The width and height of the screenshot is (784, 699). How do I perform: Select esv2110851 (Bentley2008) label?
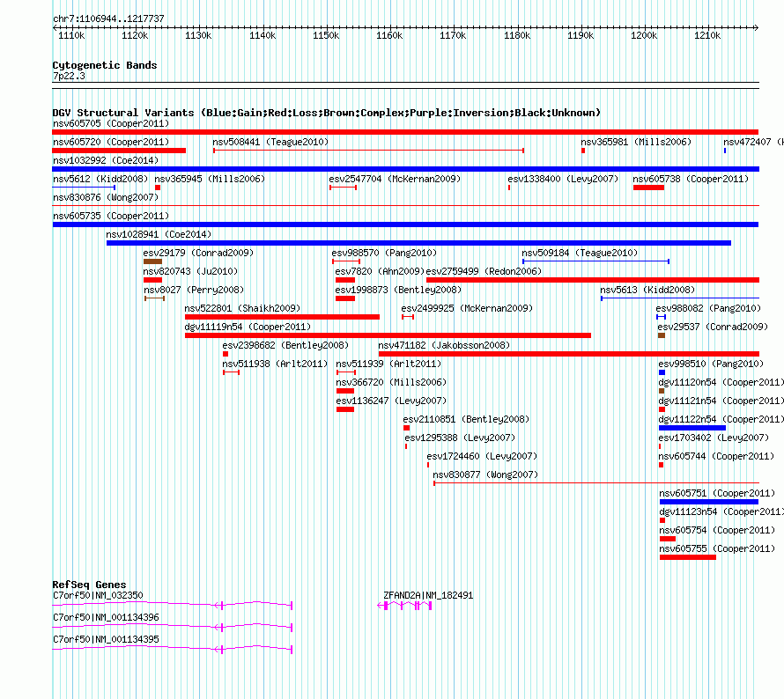click(x=466, y=419)
